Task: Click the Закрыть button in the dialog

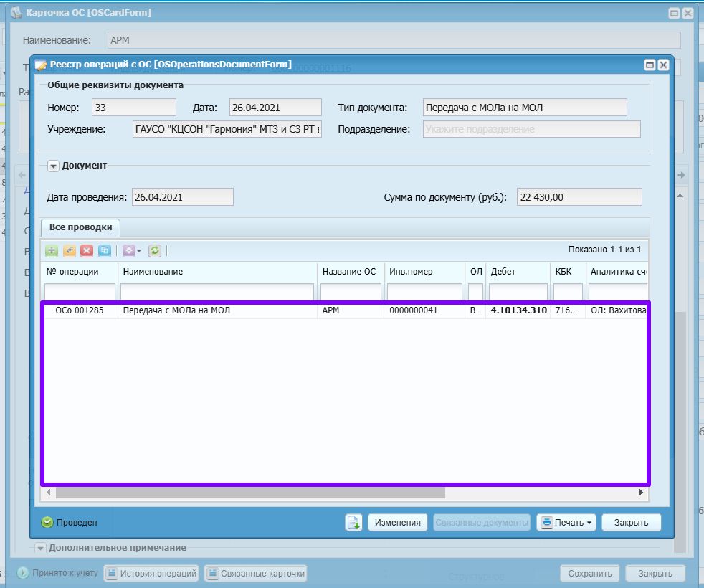Action: tap(631, 523)
